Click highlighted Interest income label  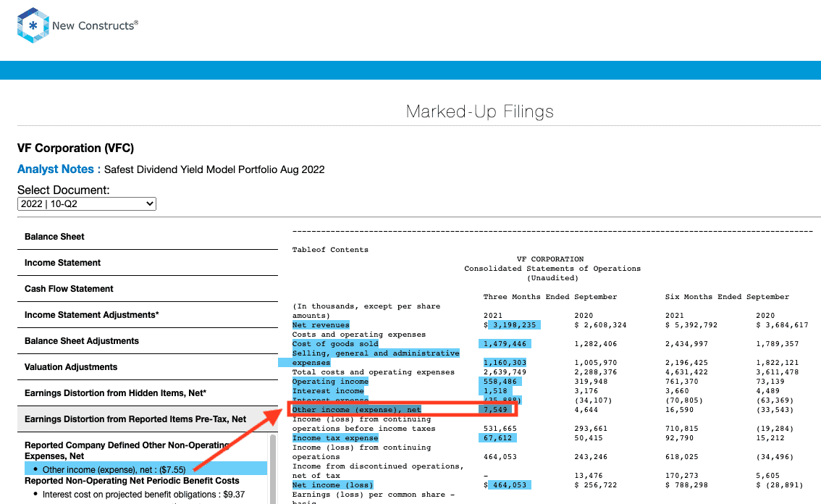pyautogui.click(x=328, y=391)
